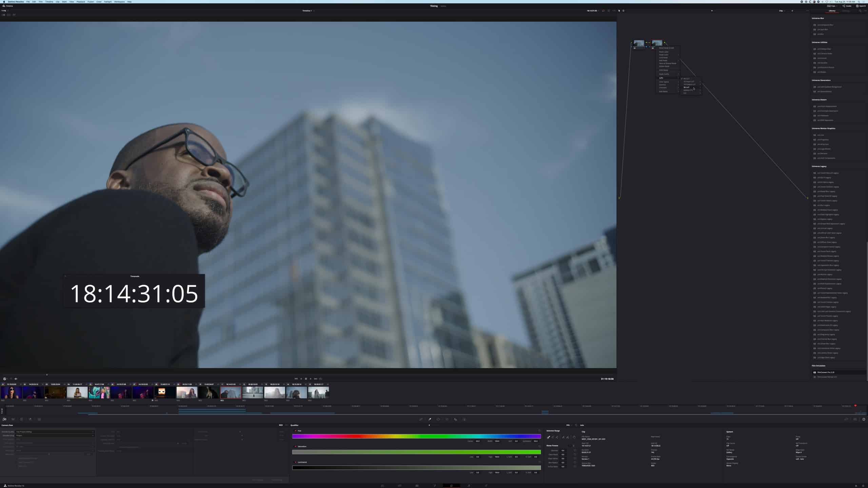The height and width of the screenshot is (488, 868).
Task: Select the node graph pointer tool
Action: click(x=619, y=11)
